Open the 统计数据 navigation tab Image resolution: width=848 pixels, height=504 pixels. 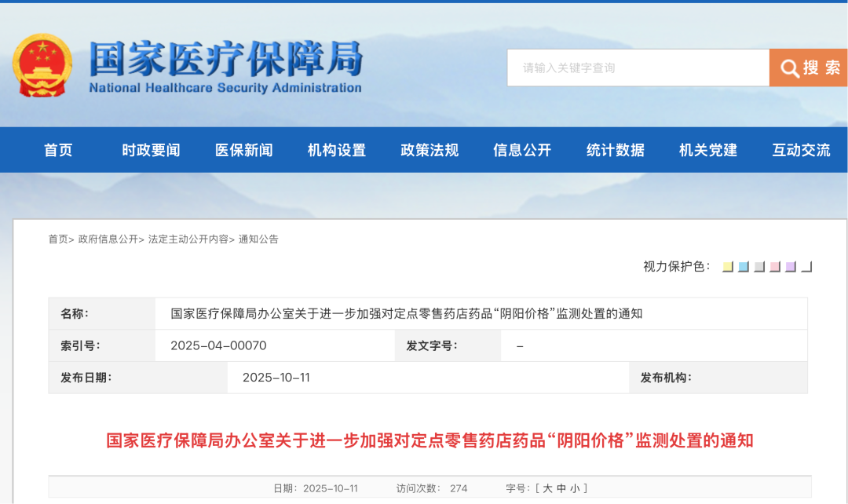click(x=616, y=150)
